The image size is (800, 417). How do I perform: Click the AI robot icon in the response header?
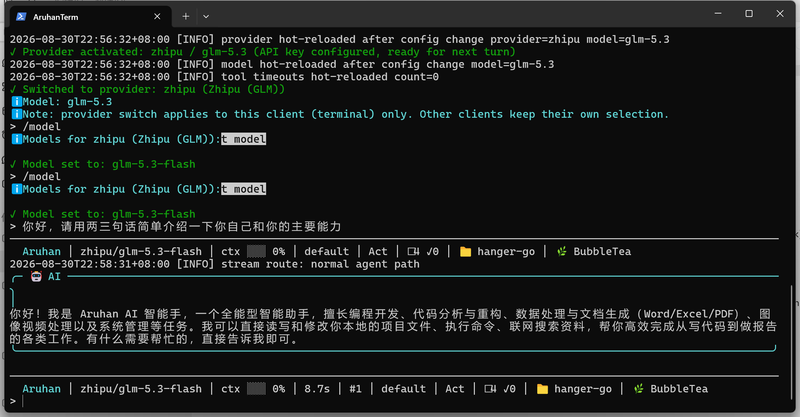point(36,277)
